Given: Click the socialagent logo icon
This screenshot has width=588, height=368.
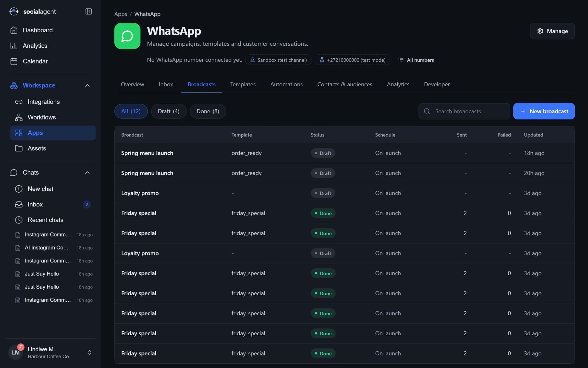Looking at the screenshot, I should pos(14,12).
